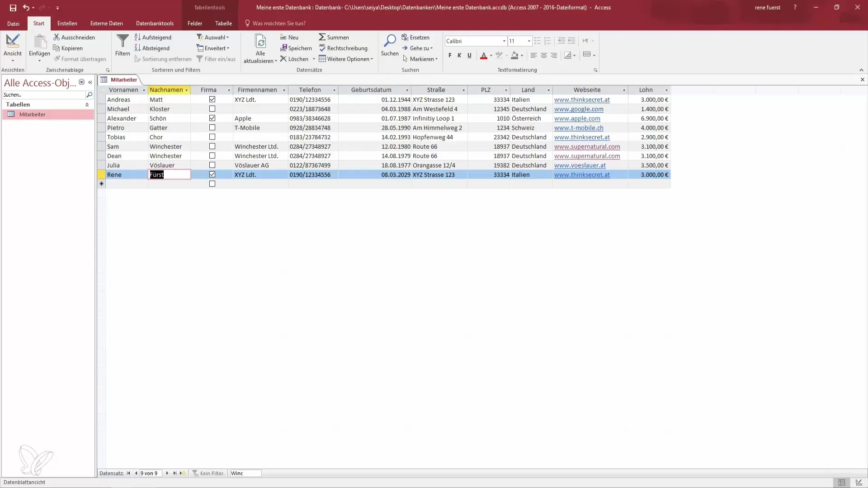868x488 pixels.
Task: Toggle italic K formatting
Action: [x=459, y=55]
